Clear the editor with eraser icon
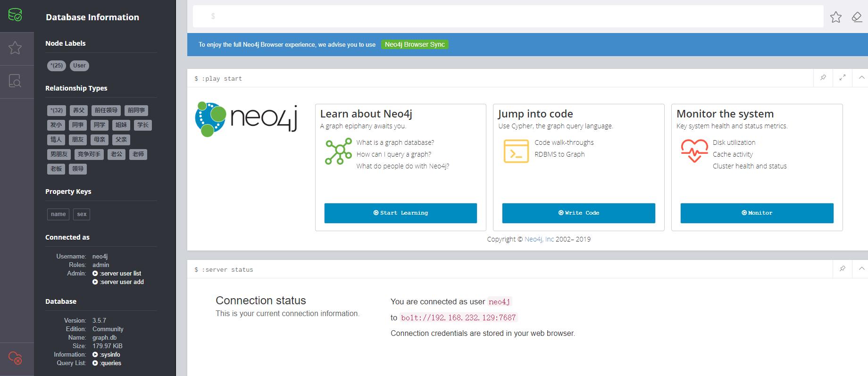This screenshot has height=376, width=868. pyautogui.click(x=857, y=17)
